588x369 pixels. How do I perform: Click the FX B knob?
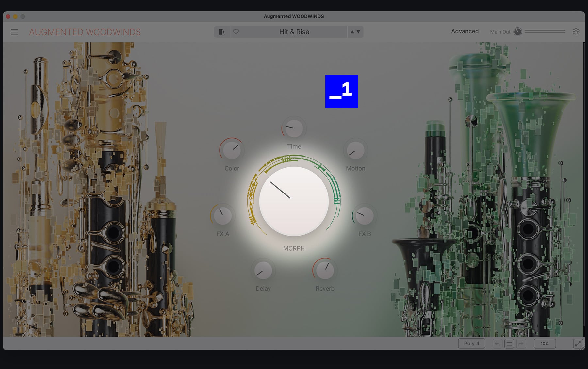365,216
